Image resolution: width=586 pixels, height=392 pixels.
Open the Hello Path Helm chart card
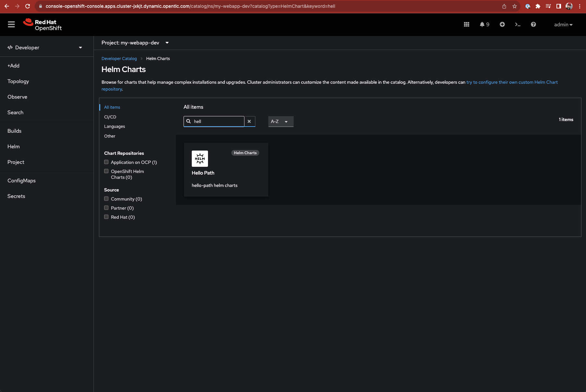[x=226, y=170]
